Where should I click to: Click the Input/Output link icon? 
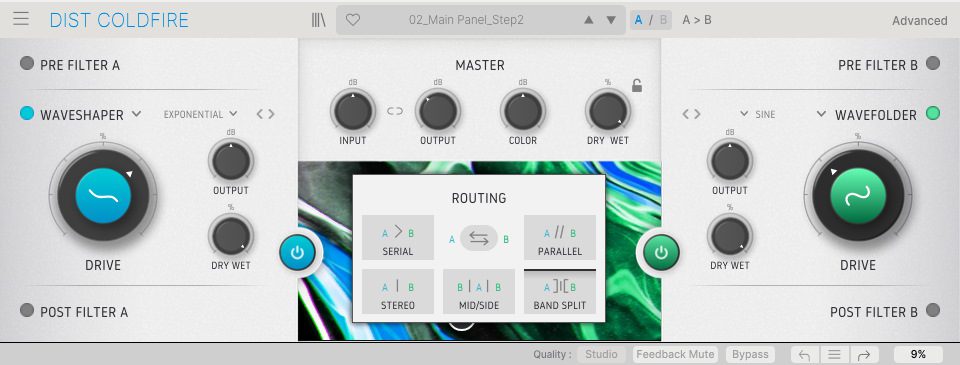pyautogui.click(x=395, y=111)
